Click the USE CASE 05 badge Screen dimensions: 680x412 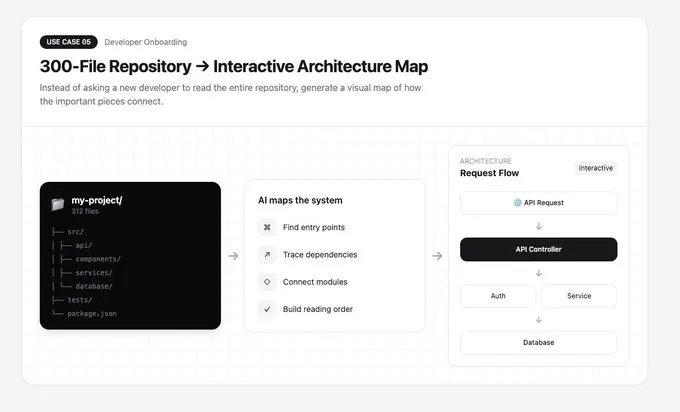69,42
